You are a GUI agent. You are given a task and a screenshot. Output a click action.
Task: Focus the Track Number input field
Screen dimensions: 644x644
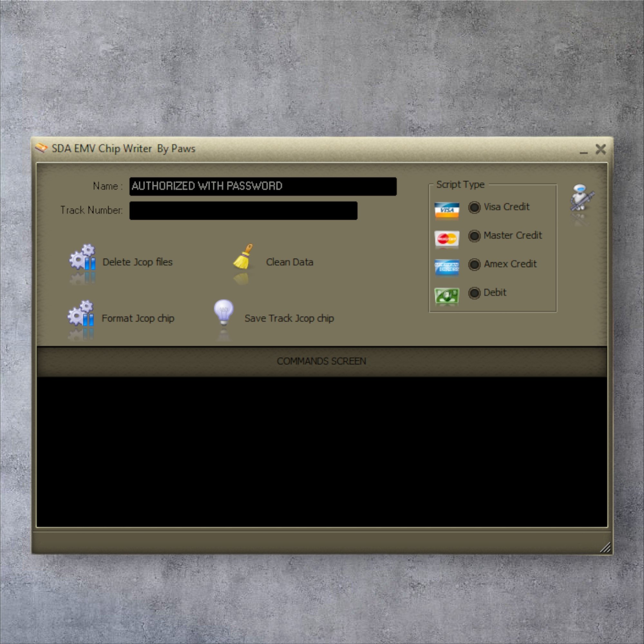click(x=243, y=210)
